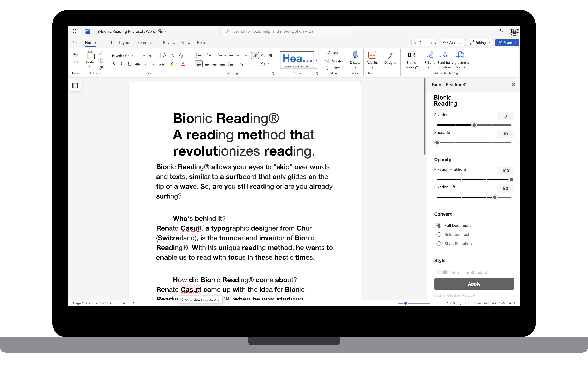Expand the font color dropdown arrow
This screenshot has width=588, height=368.
(188, 64)
